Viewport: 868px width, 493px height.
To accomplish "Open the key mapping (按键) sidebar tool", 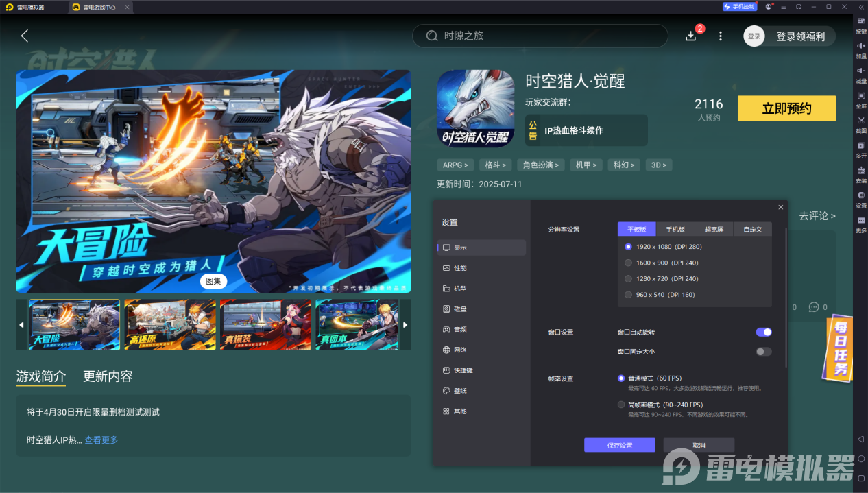I will coord(861,25).
